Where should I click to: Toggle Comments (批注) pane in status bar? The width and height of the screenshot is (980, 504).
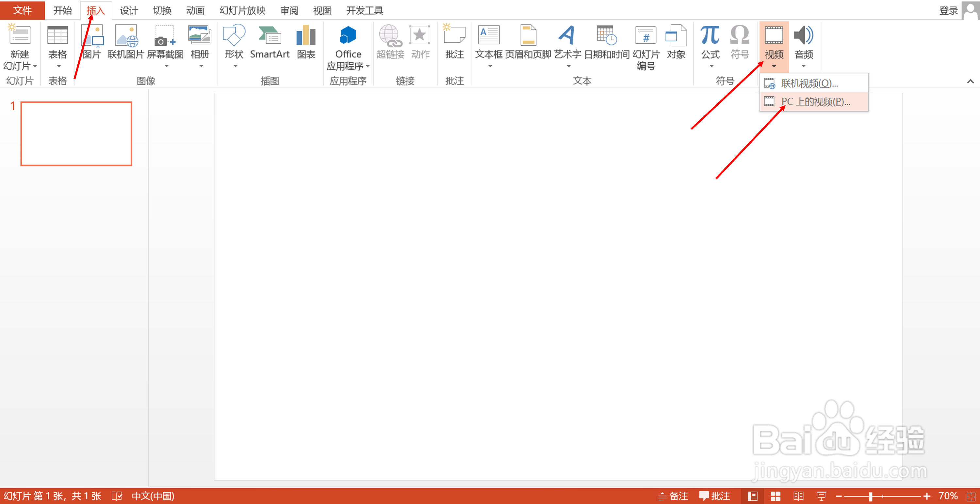click(714, 496)
